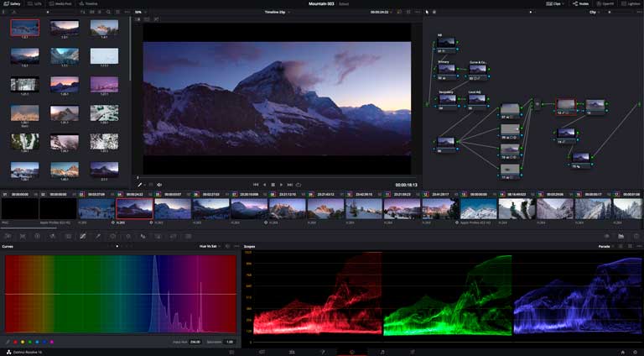Select clip 04 thumbnail in timeline strip
644x356 pixels.
(134, 208)
